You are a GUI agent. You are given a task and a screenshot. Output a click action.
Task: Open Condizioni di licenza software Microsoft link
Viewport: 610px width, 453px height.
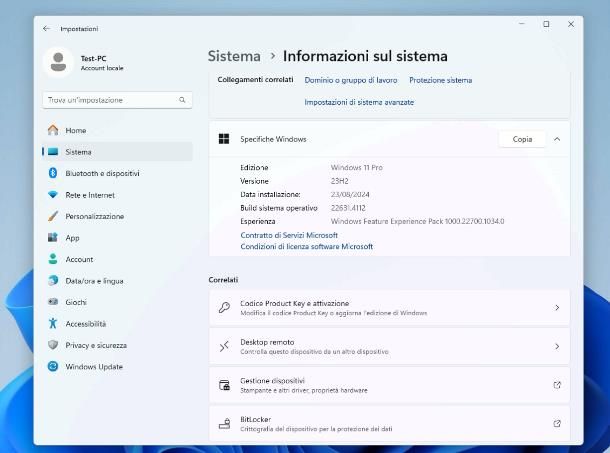307,246
